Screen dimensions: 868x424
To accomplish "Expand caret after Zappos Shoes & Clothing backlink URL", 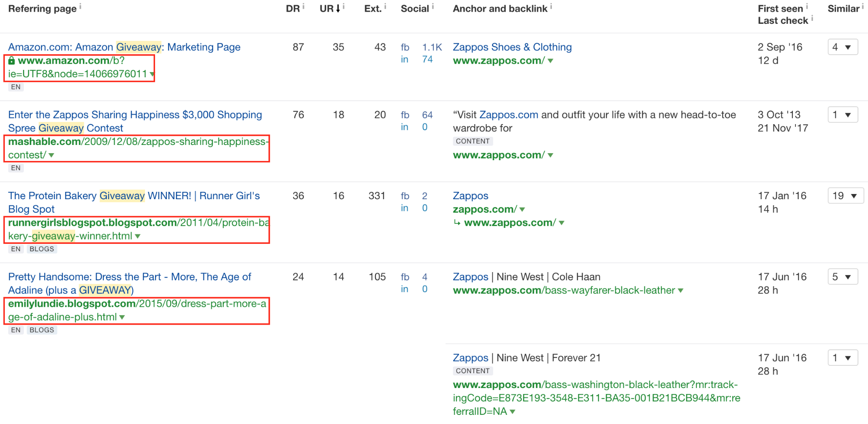I will (x=550, y=61).
